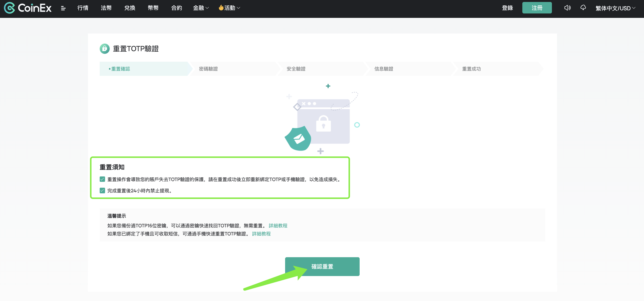Click the CoinEx logo
The height and width of the screenshot is (301, 644).
pos(28,8)
